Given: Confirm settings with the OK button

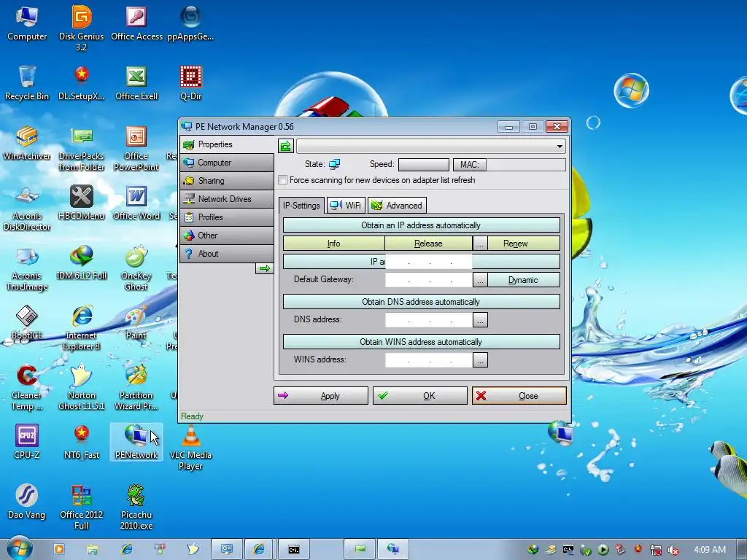Looking at the screenshot, I should [x=419, y=396].
